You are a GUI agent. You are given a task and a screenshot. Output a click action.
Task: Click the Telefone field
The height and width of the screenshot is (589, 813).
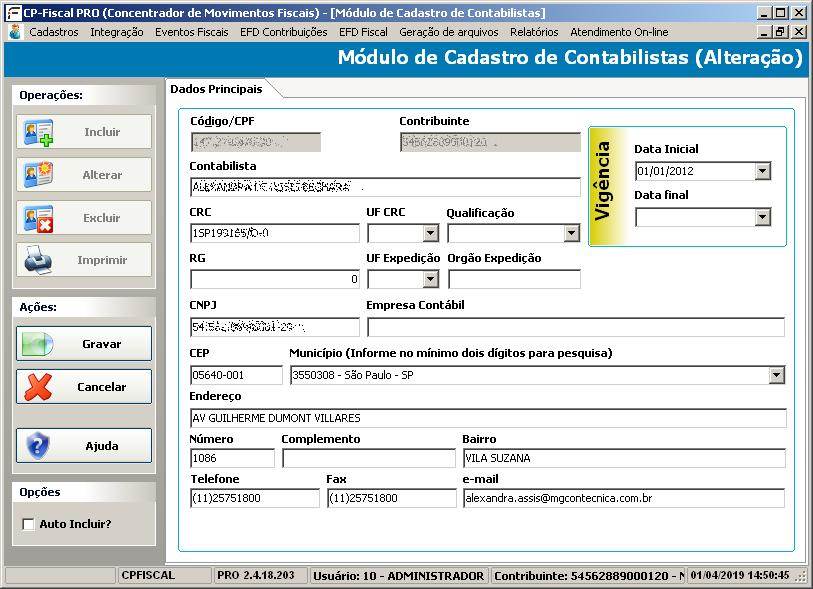255,498
